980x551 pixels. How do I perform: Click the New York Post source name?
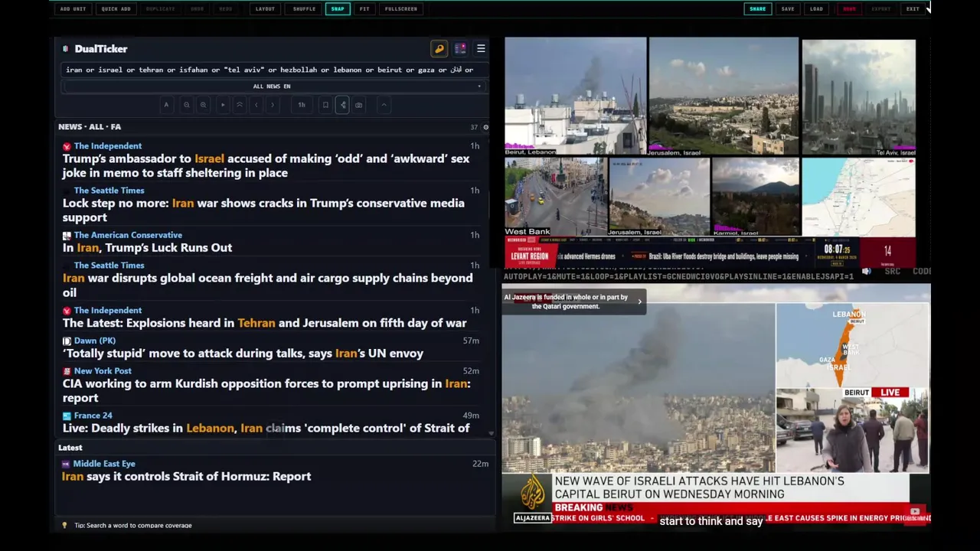pos(103,370)
